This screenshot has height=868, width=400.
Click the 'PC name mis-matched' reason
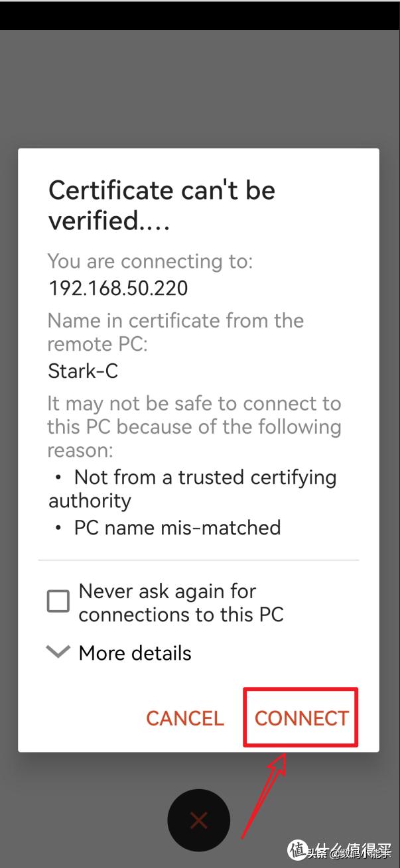coord(177,528)
